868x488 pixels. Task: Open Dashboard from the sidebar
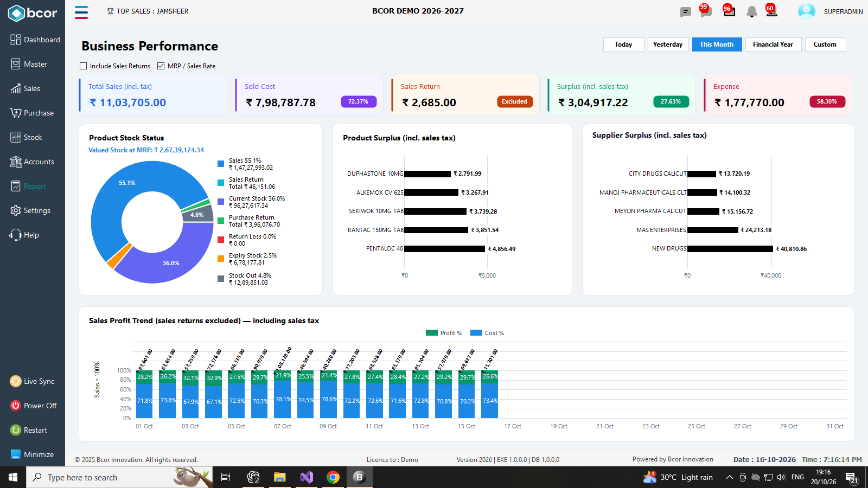(x=35, y=40)
